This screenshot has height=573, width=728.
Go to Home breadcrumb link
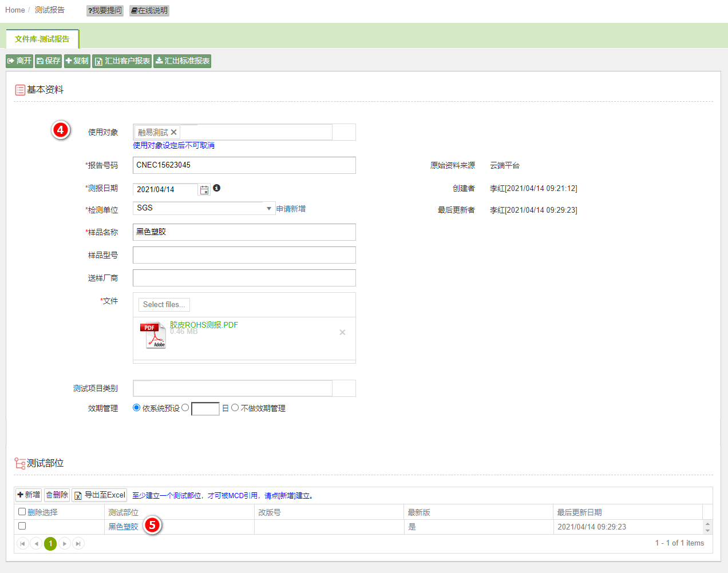pos(15,10)
